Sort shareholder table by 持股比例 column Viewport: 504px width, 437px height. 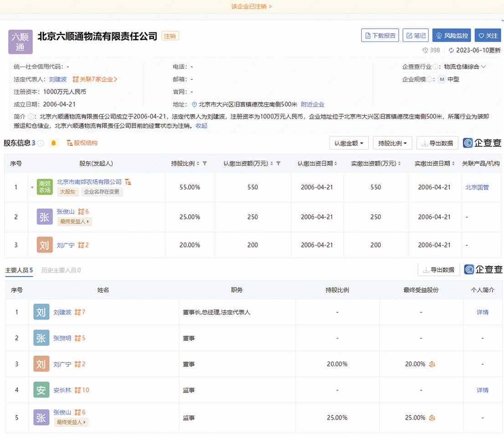coord(198,163)
